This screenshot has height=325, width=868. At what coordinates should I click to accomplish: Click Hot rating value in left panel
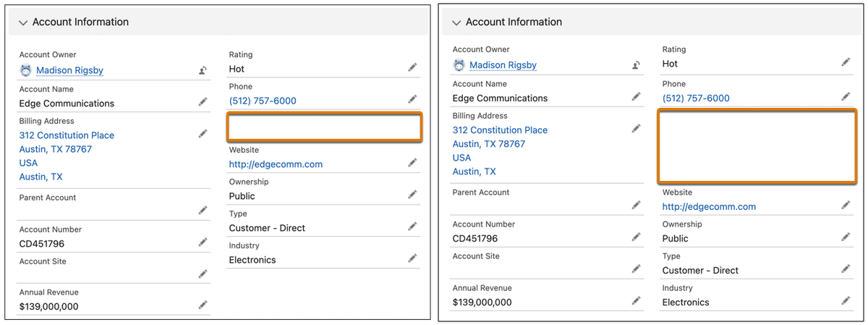point(237,69)
